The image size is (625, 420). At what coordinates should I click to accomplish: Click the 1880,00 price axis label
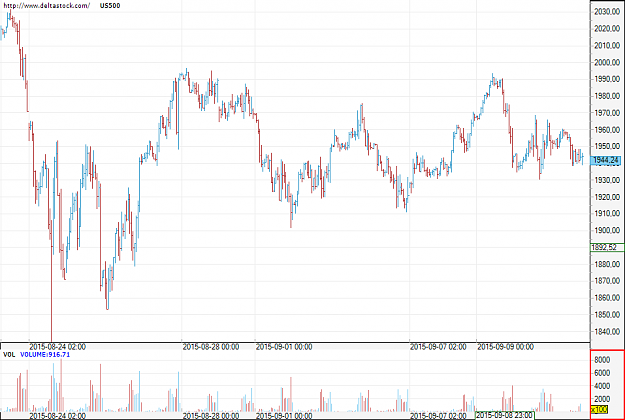(x=607, y=264)
